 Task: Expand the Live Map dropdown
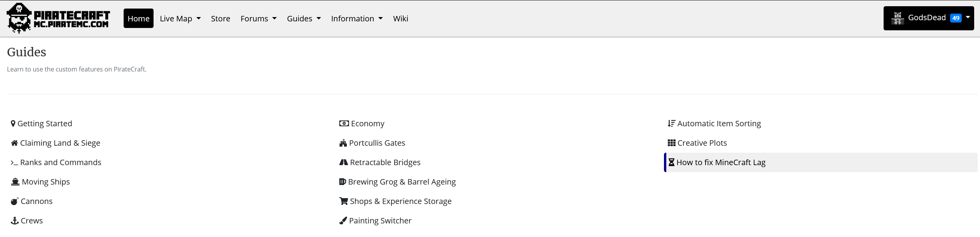click(180, 19)
